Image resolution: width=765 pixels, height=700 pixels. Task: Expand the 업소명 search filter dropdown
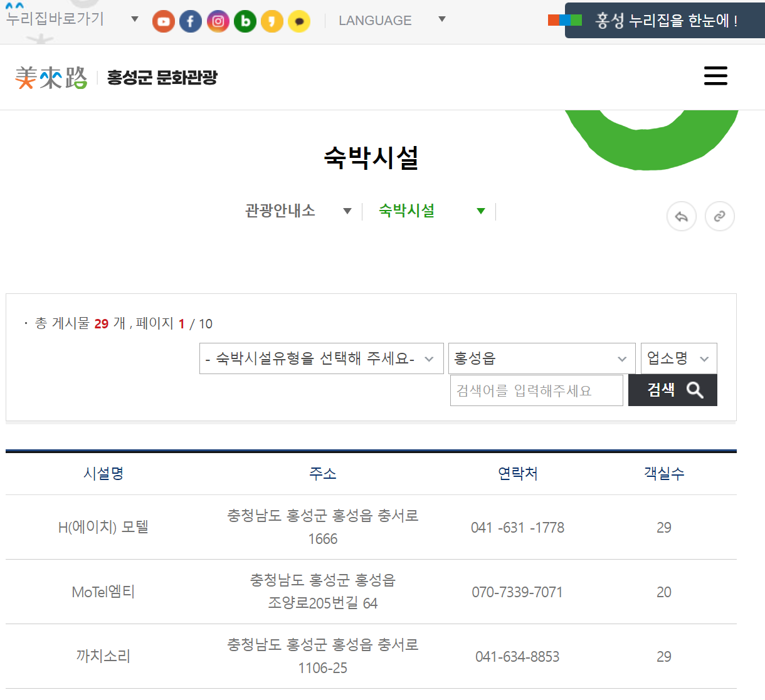(x=678, y=358)
